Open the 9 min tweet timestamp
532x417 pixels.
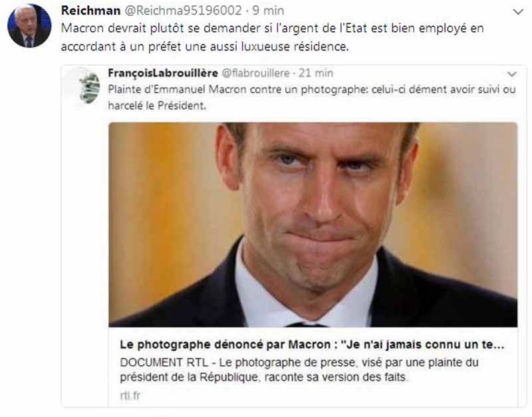pos(268,11)
